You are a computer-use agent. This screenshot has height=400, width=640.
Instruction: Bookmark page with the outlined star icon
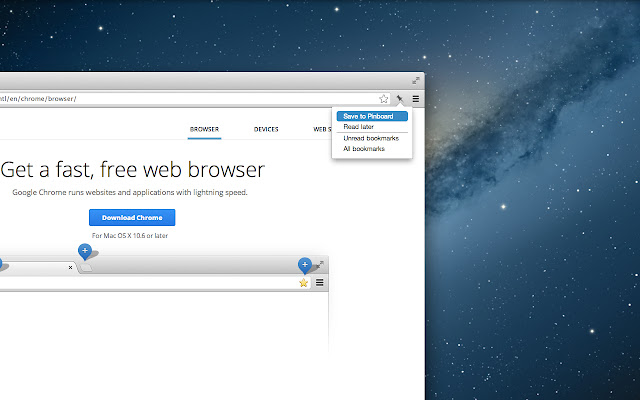pyautogui.click(x=384, y=99)
